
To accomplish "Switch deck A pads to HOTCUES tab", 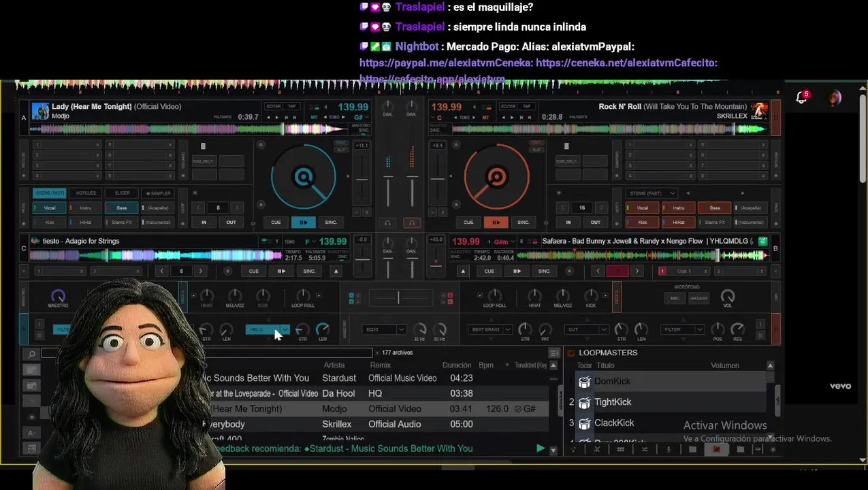I will click(x=86, y=193).
